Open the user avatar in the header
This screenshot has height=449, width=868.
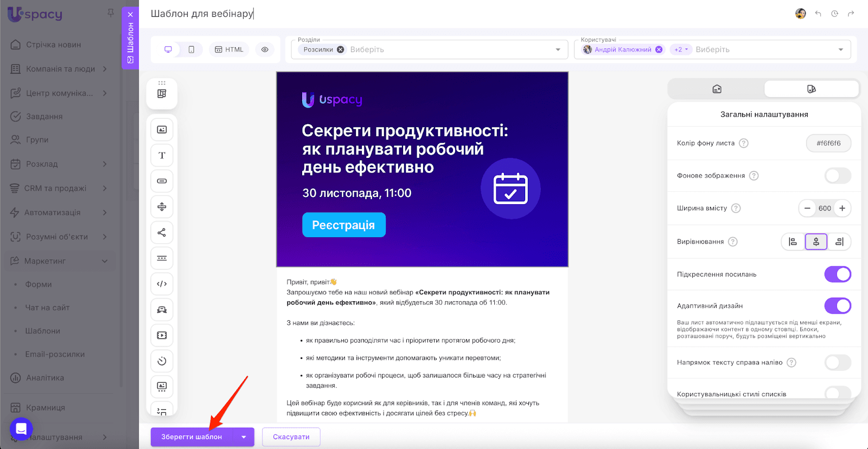point(801,14)
